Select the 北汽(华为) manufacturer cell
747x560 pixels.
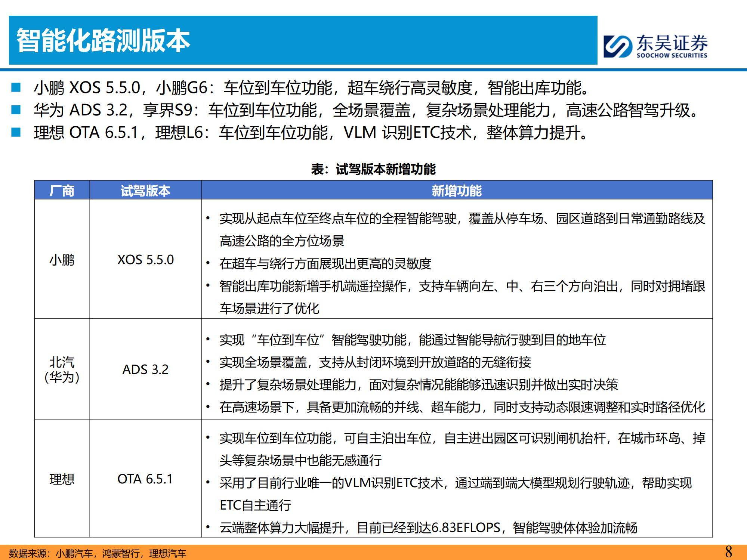pyautogui.click(x=62, y=369)
